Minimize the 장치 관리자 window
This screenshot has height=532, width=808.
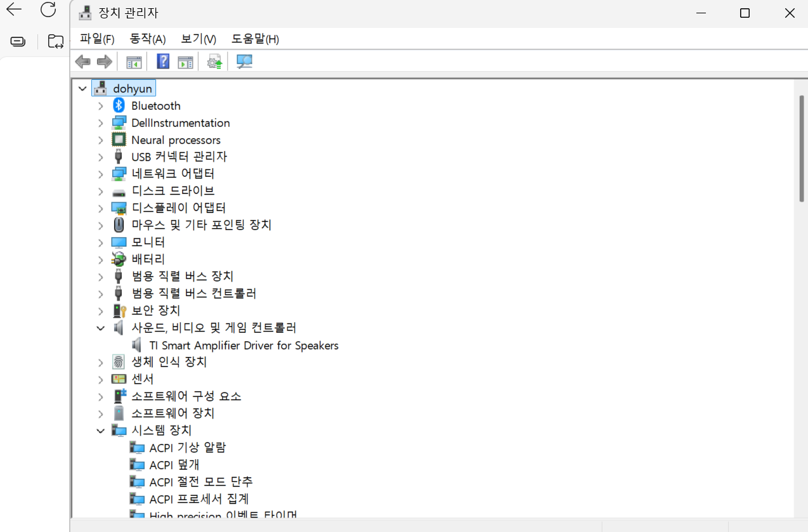[x=701, y=13]
